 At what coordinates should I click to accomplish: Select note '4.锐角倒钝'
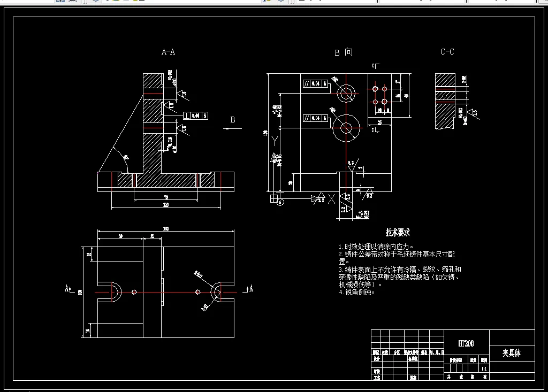click(x=356, y=292)
